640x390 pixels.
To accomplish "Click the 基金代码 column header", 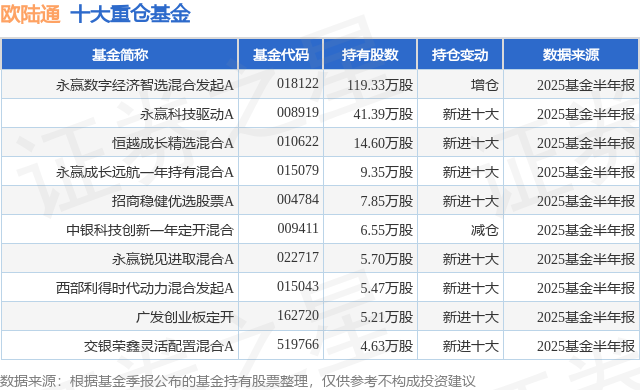I will pos(280,54).
